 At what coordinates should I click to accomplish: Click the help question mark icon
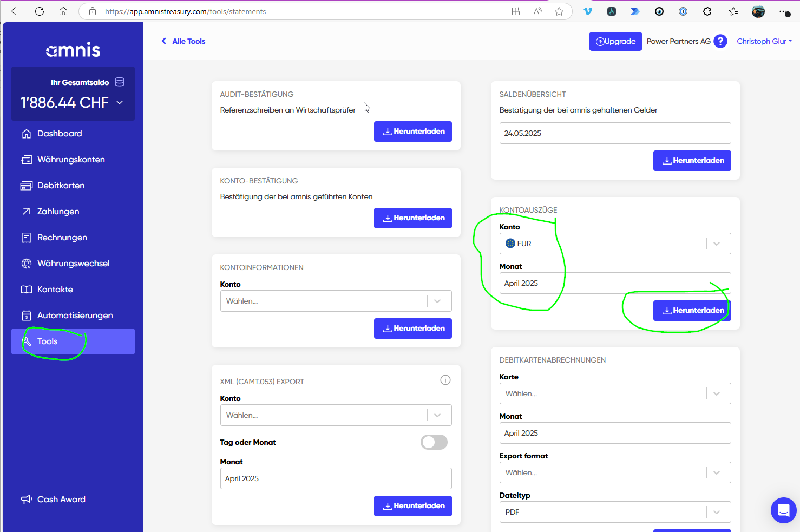(720, 41)
